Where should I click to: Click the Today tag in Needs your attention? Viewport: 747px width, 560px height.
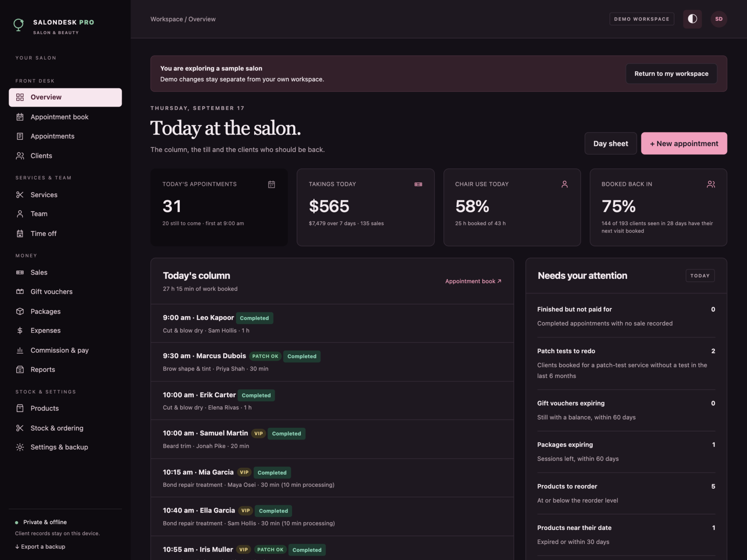click(x=700, y=276)
